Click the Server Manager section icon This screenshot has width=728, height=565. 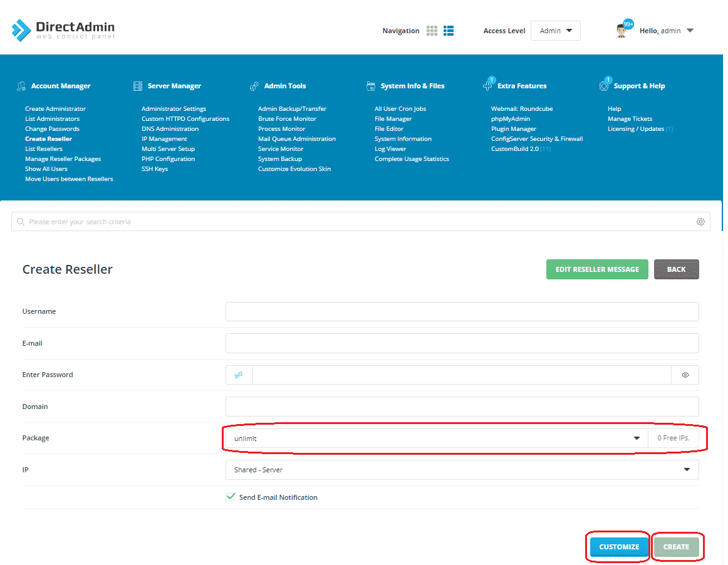tap(138, 86)
